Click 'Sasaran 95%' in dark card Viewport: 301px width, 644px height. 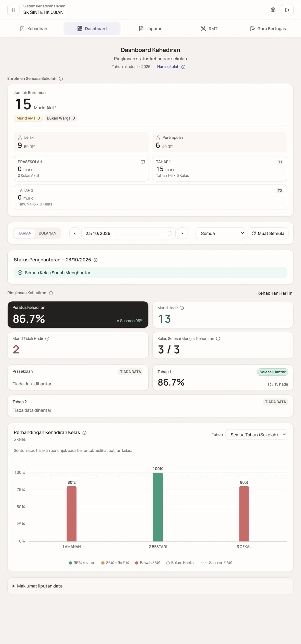click(x=130, y=321)
